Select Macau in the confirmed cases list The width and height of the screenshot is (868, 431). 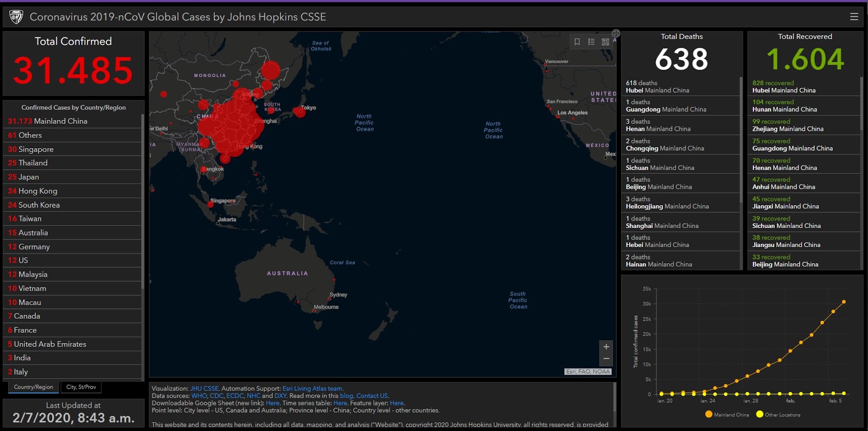pyautogui.click(x=72, y=302)
